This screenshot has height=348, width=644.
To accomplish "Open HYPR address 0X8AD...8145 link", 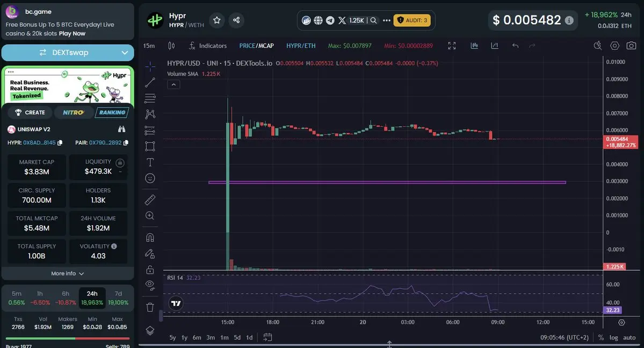I will [39, 143].
